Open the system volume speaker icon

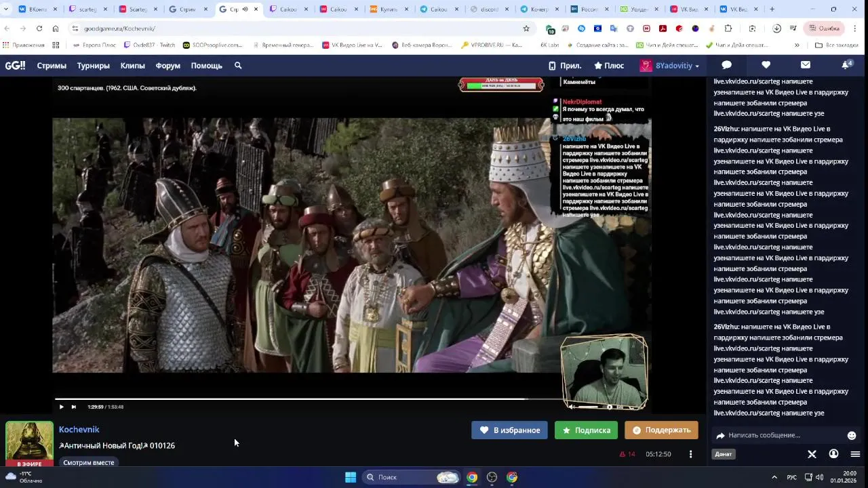820,477
